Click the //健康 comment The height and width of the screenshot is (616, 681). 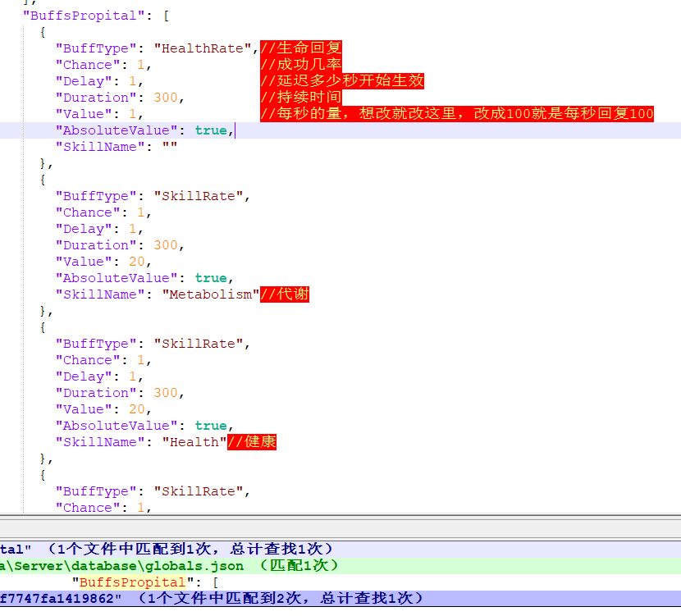252,442
